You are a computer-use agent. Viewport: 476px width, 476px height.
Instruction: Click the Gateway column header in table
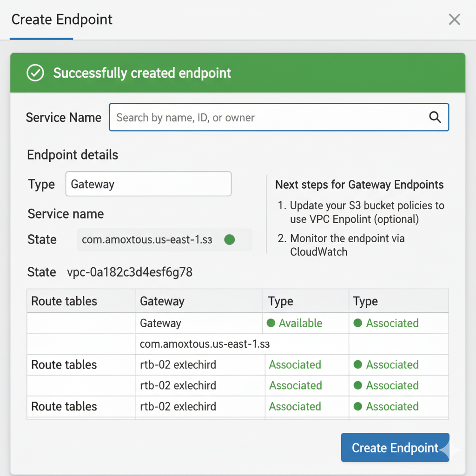[162, 301]
